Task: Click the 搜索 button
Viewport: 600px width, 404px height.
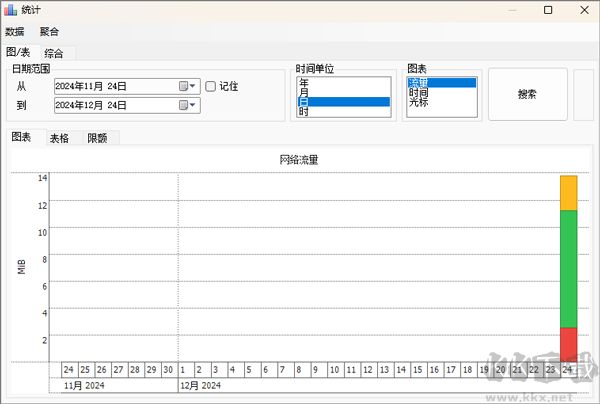Action: pos(528,94)
